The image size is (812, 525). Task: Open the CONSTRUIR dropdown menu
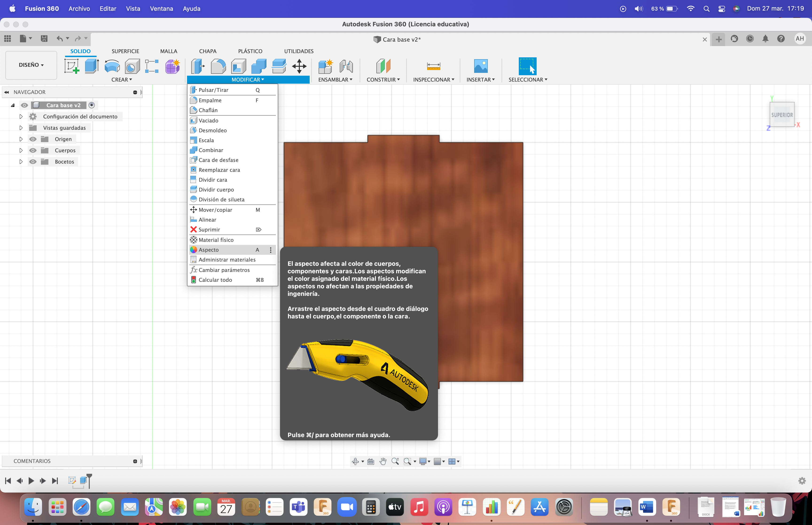point(383,79)
